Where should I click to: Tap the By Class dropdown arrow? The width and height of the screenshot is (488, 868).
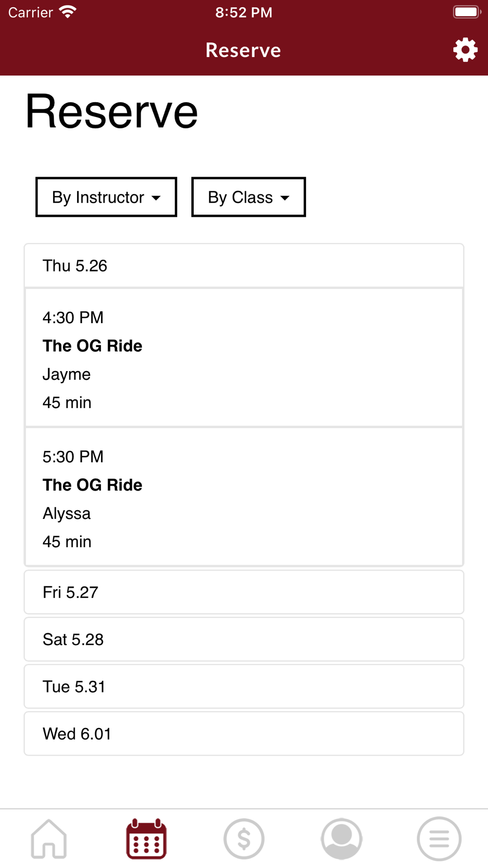(x=285, y=198)
